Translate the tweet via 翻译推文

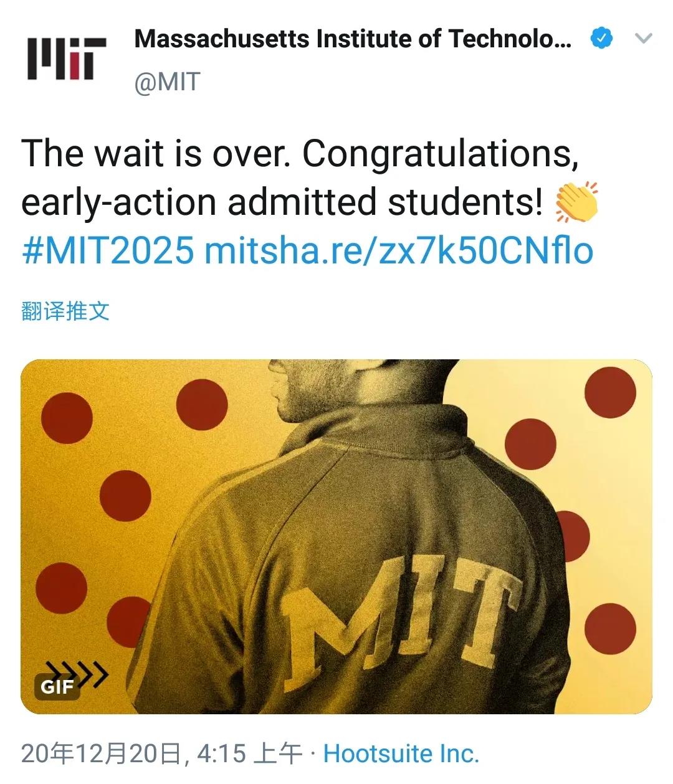(x=65, y=310)
